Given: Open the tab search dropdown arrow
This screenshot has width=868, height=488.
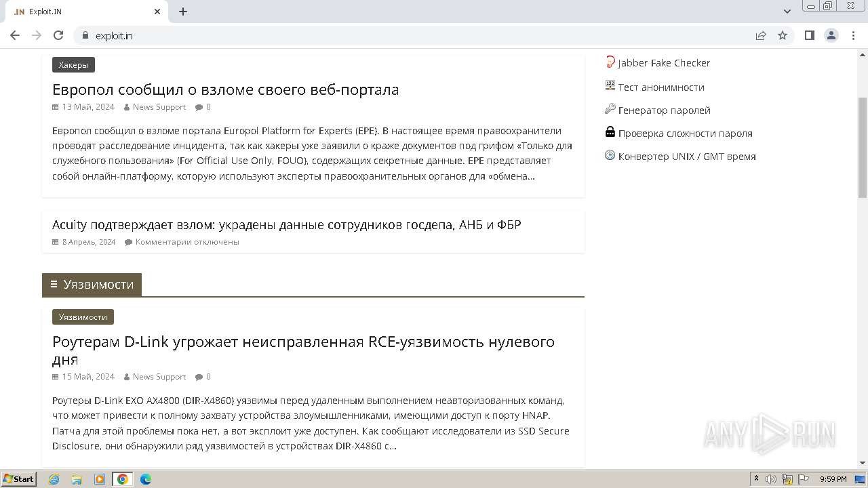Looking at the screenshot, I should 787,12.
